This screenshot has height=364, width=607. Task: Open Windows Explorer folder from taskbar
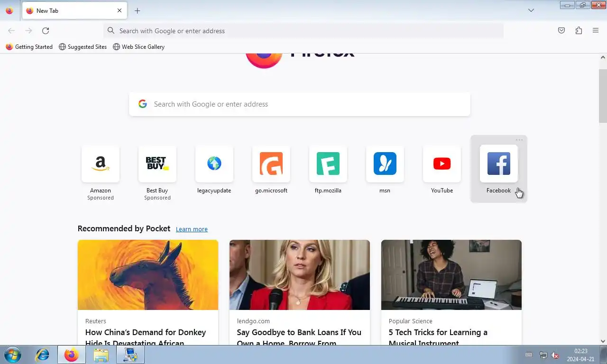pos(101,355)
